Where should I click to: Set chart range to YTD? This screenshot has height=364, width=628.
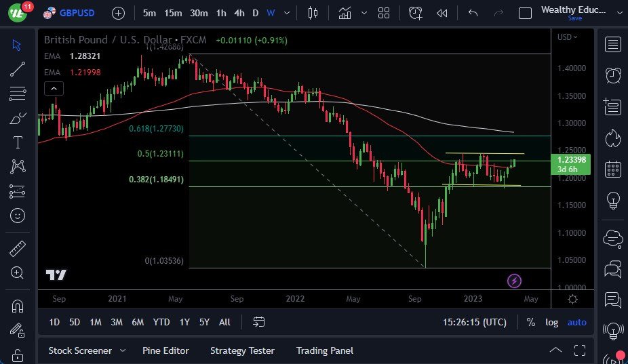161,322
